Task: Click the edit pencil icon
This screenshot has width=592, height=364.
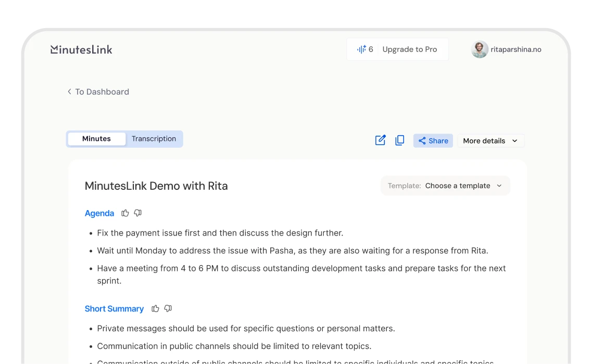Action: pyautogui.click(x=380, y=140)
